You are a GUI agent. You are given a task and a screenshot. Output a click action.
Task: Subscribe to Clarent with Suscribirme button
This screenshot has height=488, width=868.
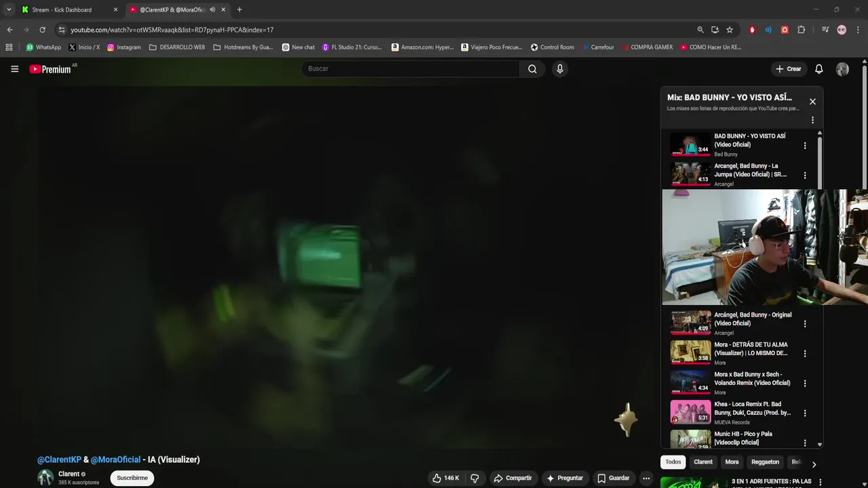point(132,478)
